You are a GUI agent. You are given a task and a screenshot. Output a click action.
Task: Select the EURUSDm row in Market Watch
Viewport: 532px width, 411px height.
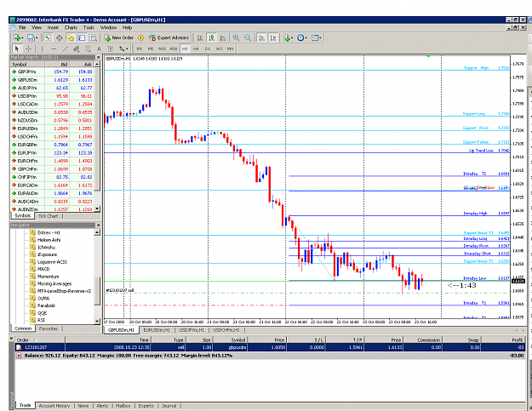pos(52,128)
